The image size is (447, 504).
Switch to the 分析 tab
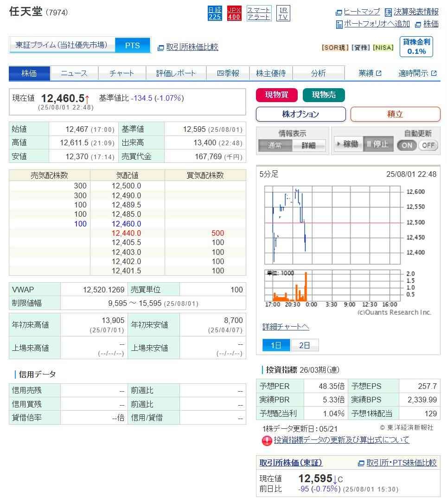click(x=318, y=73)
